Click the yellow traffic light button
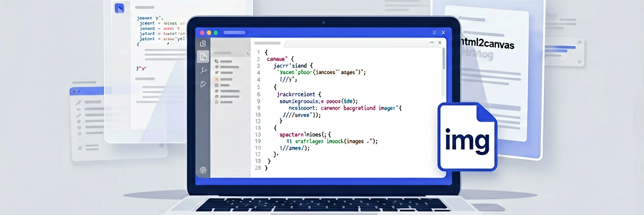The image size is (644, 215). (209, 32)
